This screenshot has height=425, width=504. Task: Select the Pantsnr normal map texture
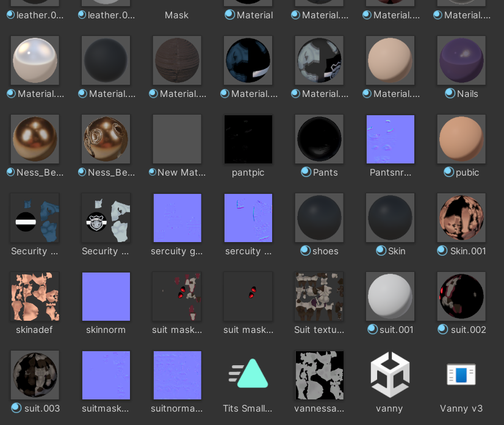[x=391, y=139]
